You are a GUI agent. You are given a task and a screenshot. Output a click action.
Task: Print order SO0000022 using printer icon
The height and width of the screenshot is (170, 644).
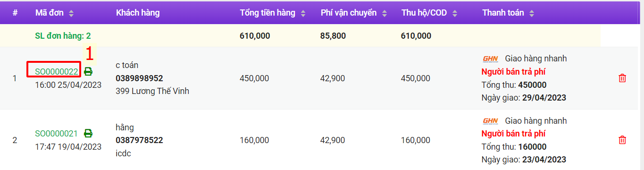click(88, 72)
